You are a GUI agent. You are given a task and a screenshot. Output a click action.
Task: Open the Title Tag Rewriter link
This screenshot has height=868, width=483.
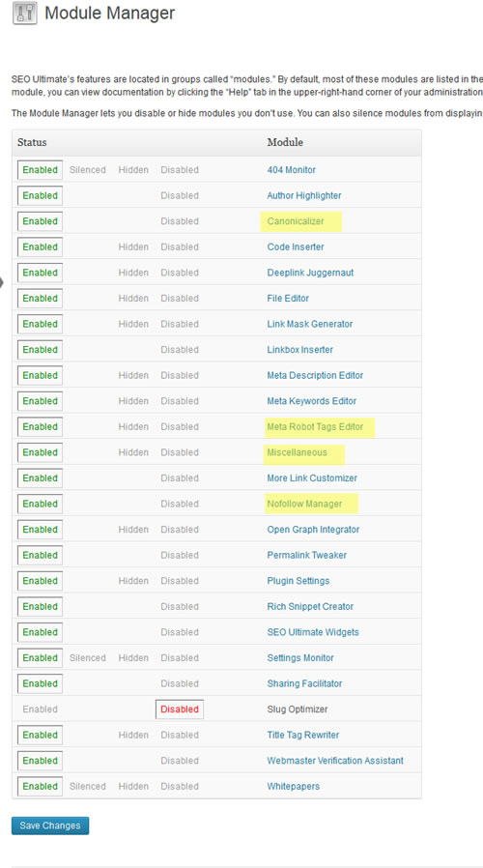(x=302, y=735)
